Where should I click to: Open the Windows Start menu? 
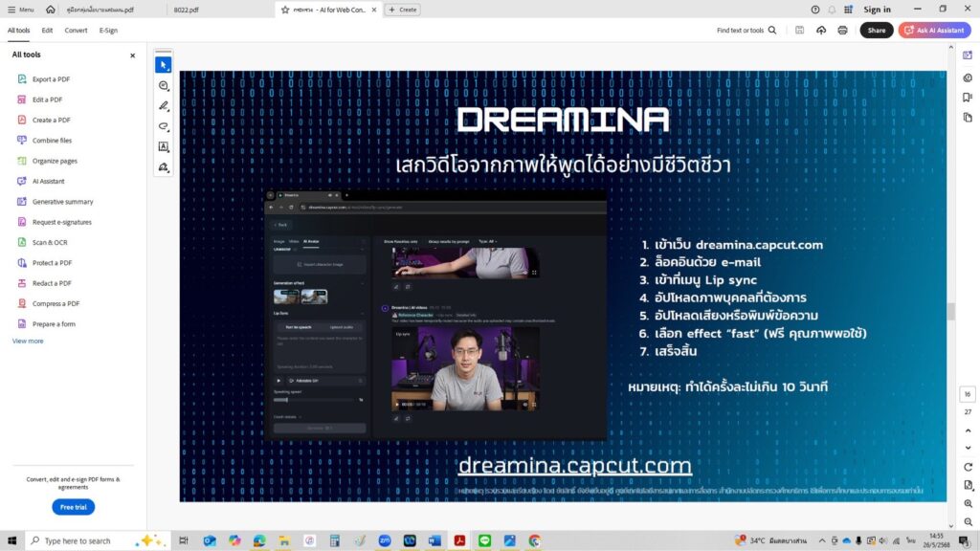point(11,540)
